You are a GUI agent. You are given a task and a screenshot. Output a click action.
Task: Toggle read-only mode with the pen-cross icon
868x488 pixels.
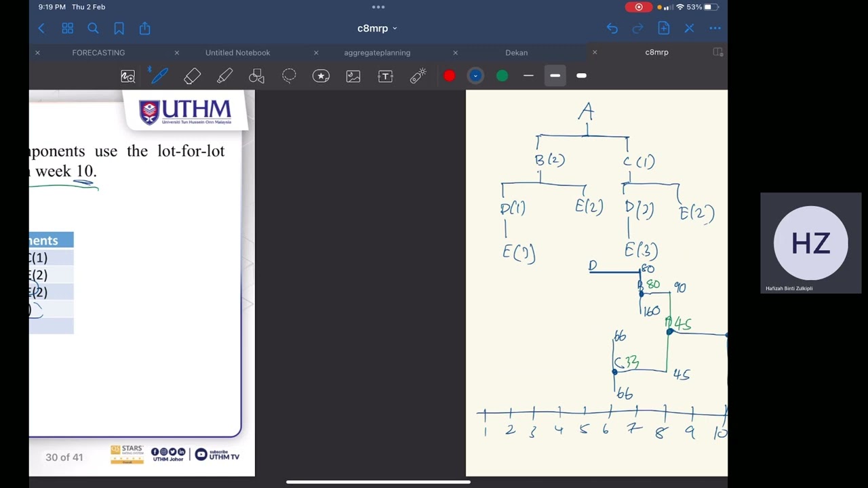pyautogui.click(x=689, y=28)
